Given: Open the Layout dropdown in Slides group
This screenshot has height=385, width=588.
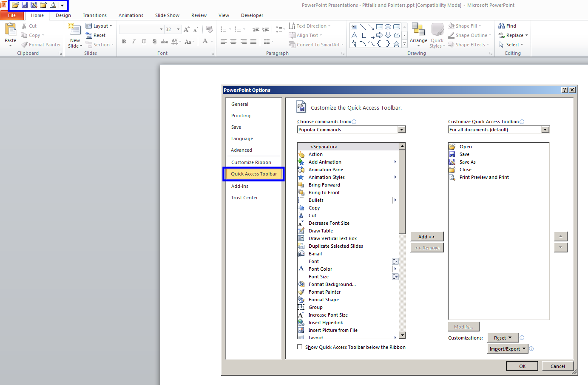Looking at the screenshot, I should point(99,26).
